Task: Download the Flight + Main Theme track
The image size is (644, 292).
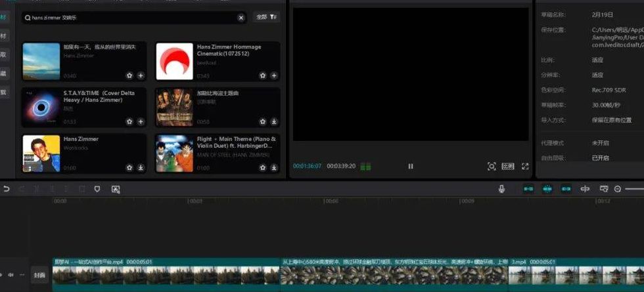Action: pyautogui.click(x=274, y=167)
